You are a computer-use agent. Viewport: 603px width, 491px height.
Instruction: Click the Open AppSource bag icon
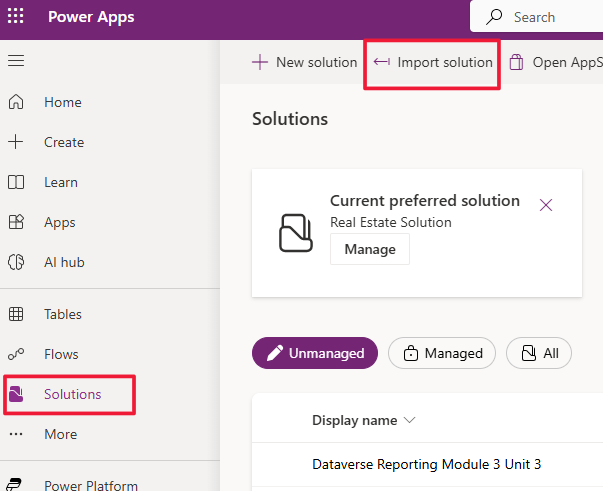516,62
